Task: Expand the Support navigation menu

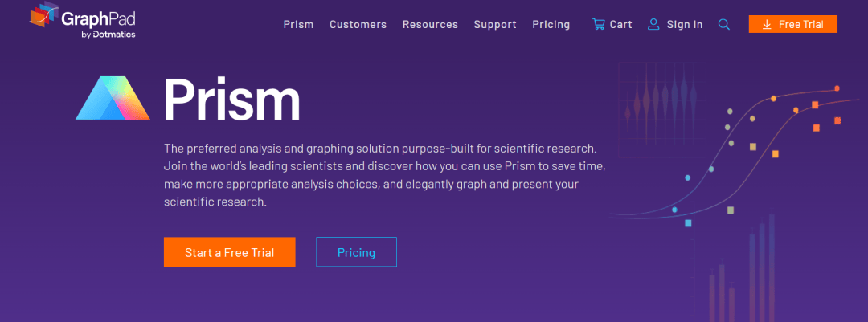Action: coord(495,24)
